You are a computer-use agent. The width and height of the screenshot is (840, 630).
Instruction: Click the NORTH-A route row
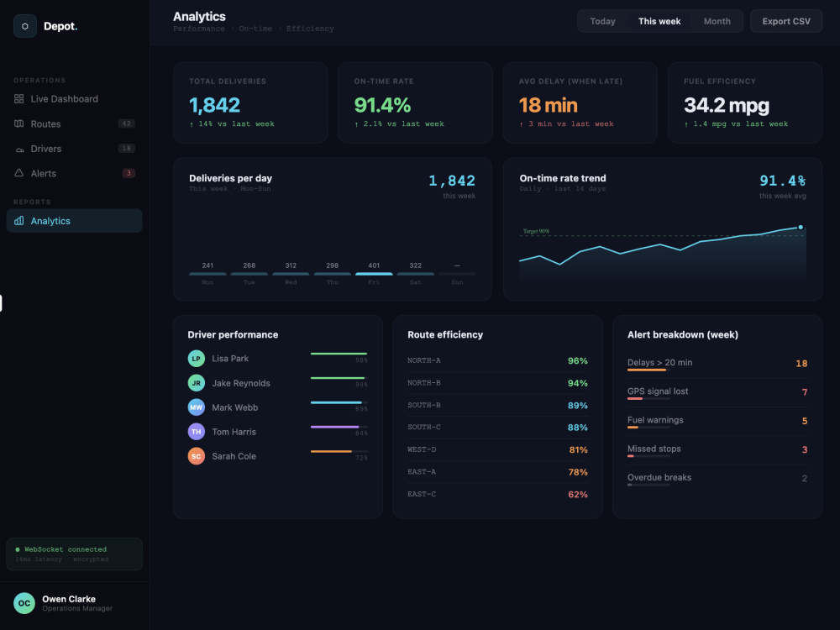497,360
